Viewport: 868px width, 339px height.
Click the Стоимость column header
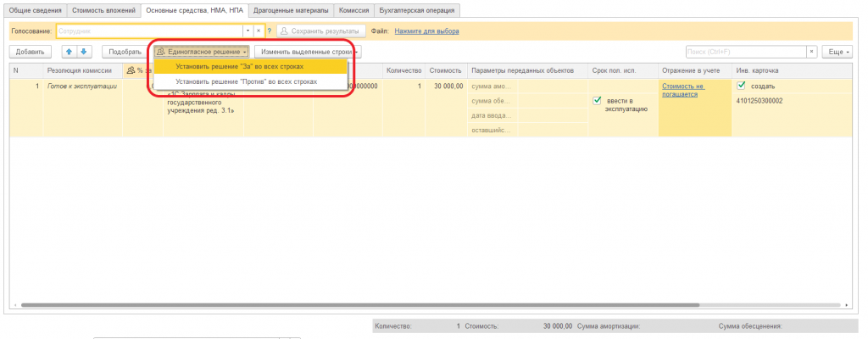click(x=446, y=70)
